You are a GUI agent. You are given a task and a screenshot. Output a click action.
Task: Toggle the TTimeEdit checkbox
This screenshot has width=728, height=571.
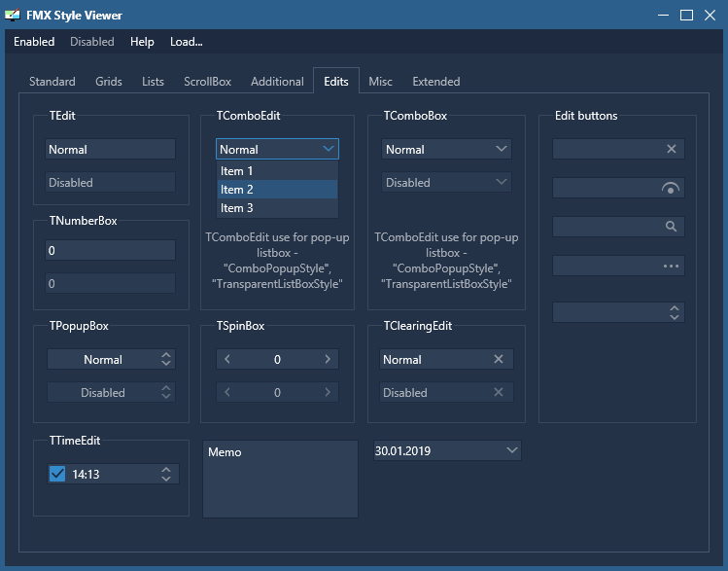click(57, 474)
